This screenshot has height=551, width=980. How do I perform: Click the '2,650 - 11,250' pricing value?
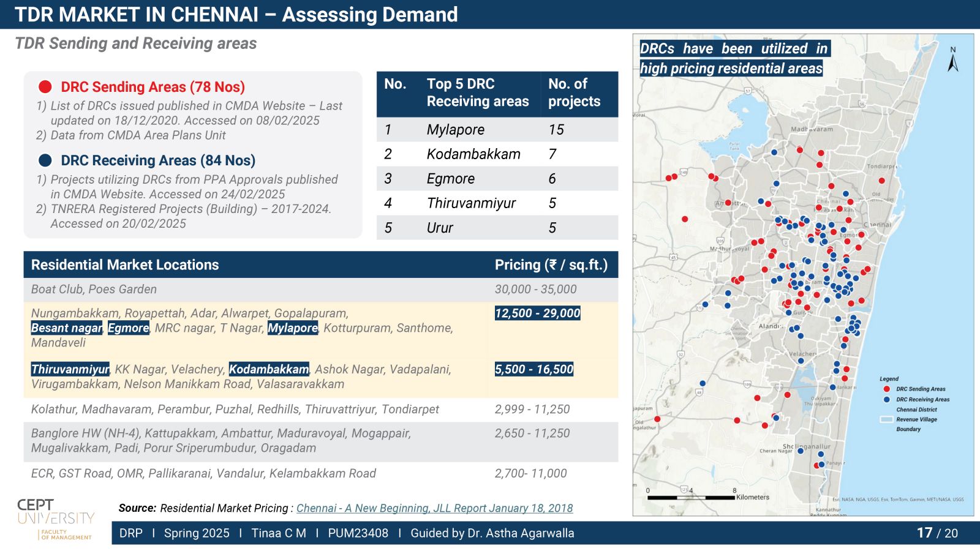click(532, 433)
